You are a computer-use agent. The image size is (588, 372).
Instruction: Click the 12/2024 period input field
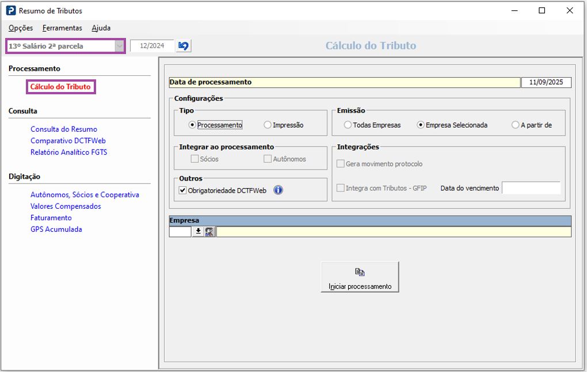tap(152, 46)
